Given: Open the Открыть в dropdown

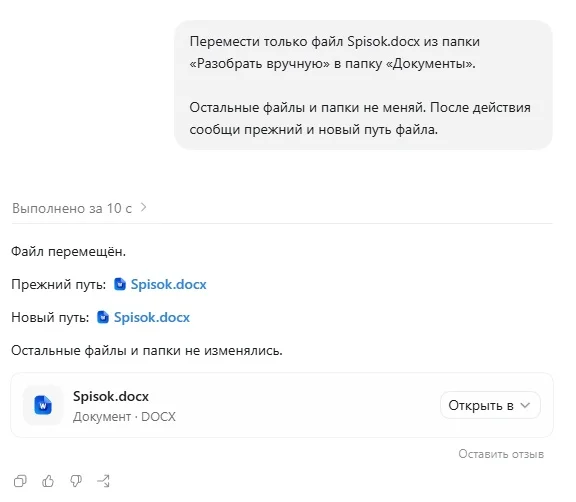Looking at the screenshot, I should (x=490, y=405).
